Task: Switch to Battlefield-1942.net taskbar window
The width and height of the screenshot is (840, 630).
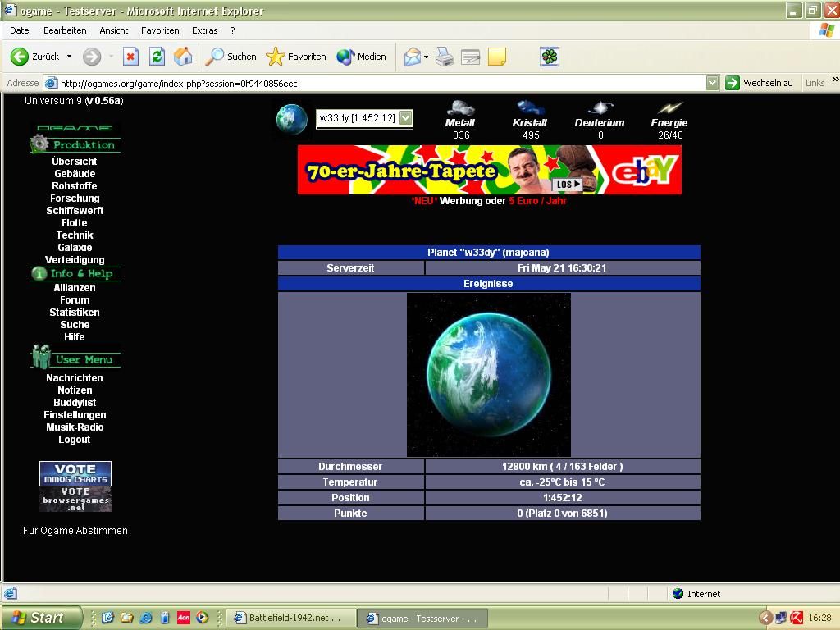Action: [293, 618]
